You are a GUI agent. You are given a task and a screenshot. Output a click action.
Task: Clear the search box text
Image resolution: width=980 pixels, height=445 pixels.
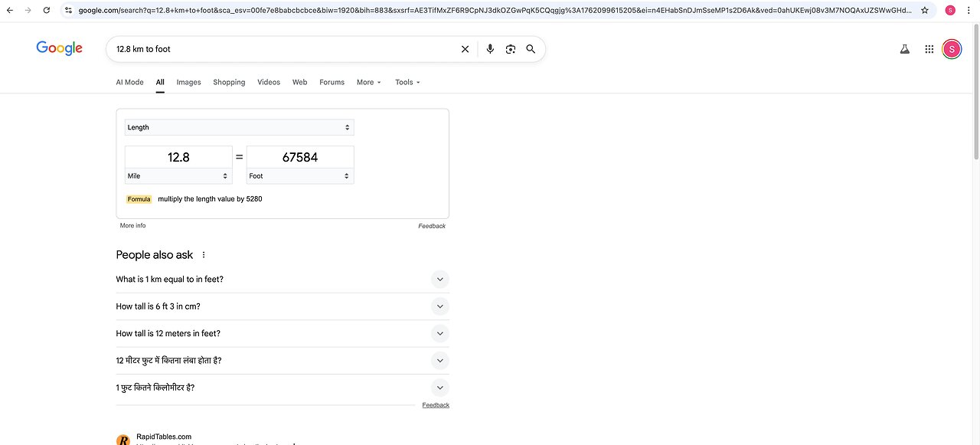click(x=465, y=49)
